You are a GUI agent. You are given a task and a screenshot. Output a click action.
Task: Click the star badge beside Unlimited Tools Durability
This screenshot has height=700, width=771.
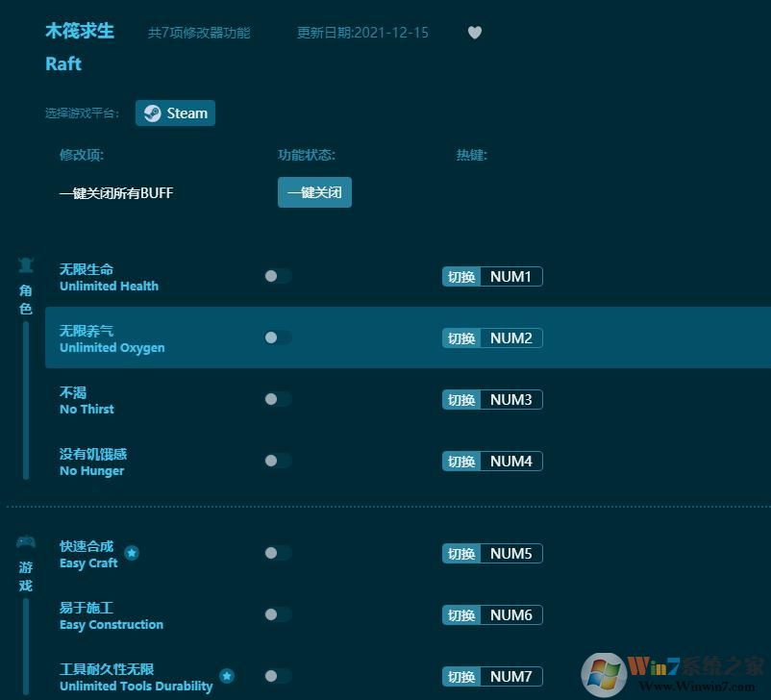pyautogui.click(x=228, y=676)
